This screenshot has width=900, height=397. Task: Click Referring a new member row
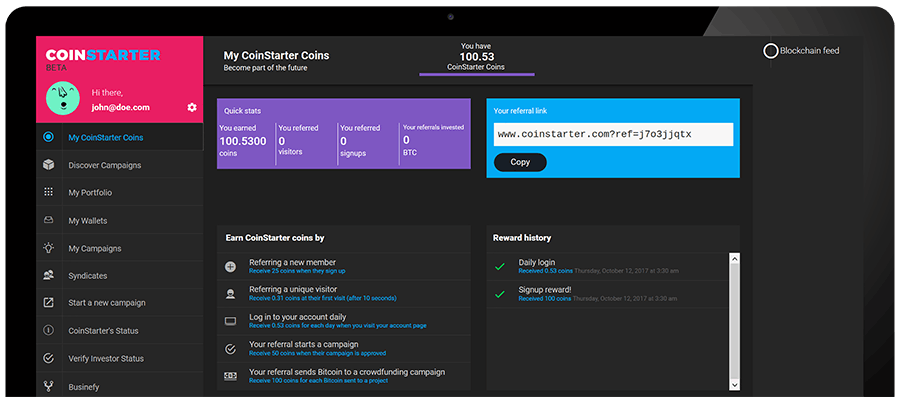coord(344,266)
